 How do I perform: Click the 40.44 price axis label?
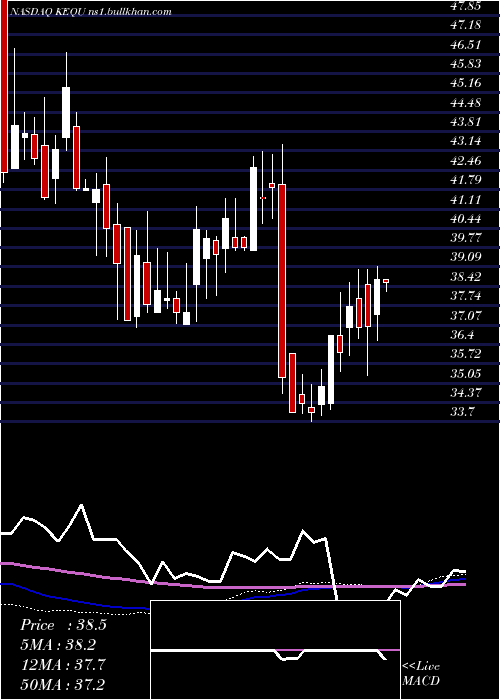point(467,218)
